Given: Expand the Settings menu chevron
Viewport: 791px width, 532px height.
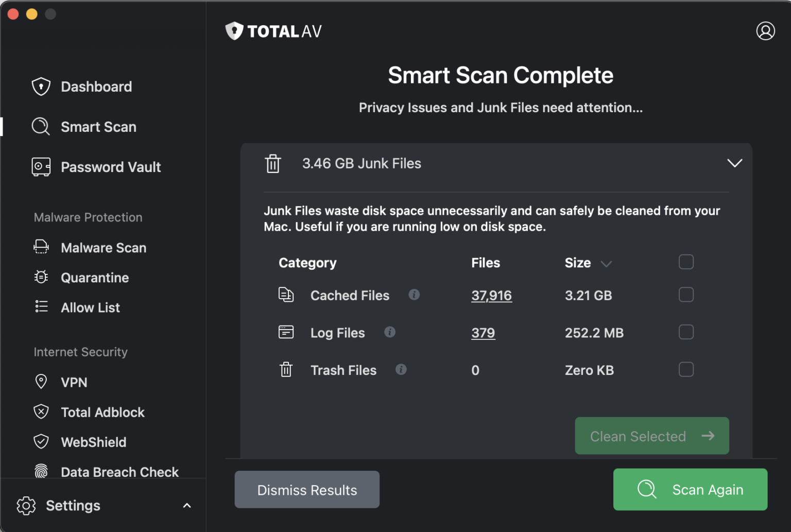Looking at the screenshot, I should (x=187, y=506).
